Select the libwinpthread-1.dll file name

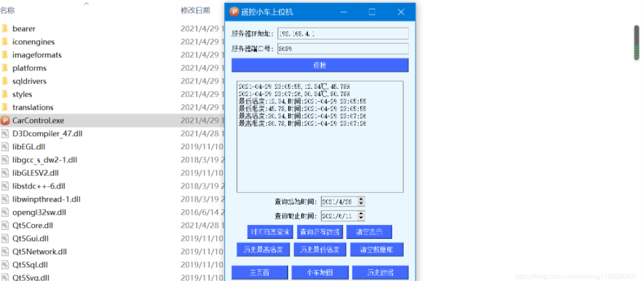pyautogui.click(x=47, y=199)
